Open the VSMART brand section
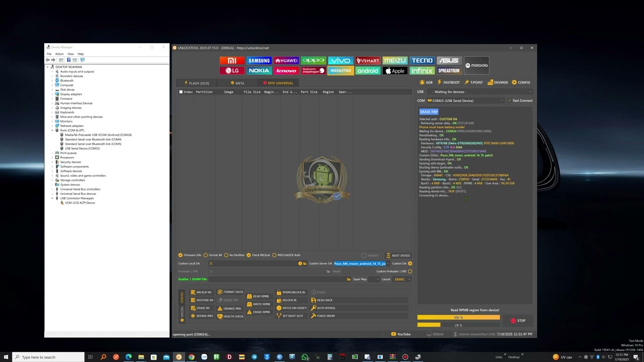The width and height of the screenshot is (644, 362). [368, 61]
